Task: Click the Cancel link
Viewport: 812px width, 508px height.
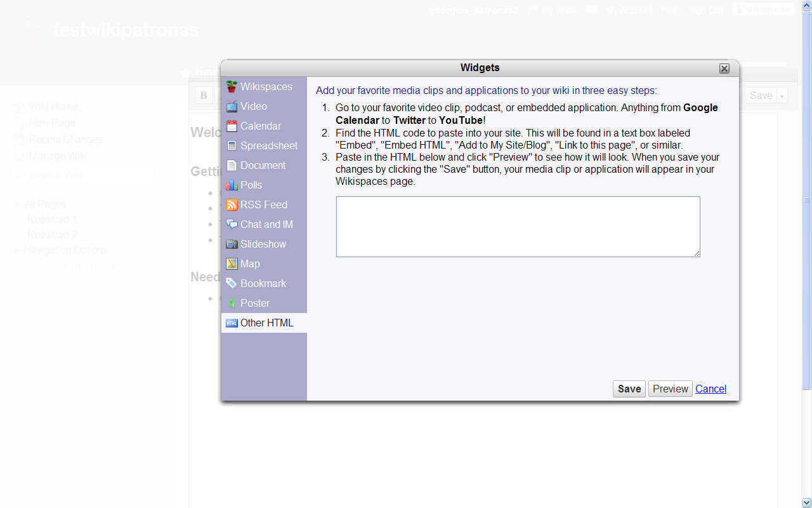Action: coord(710,389)
